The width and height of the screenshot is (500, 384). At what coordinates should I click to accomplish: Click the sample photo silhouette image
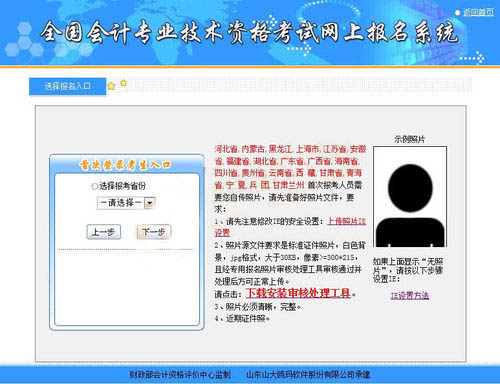410,197
